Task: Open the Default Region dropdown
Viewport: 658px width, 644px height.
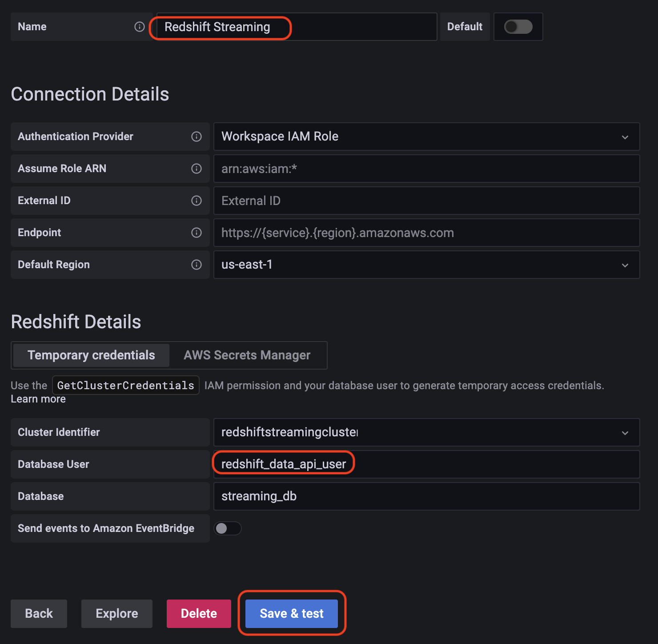Action: [x=427, y=265]
